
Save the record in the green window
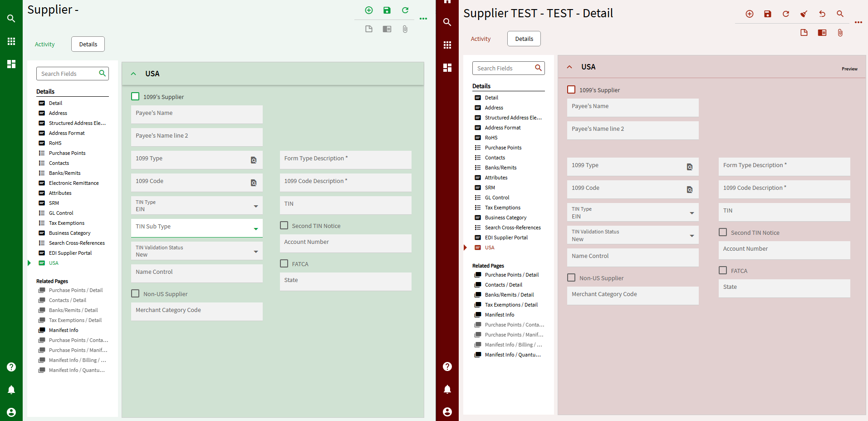pyautogui.click(x=387, y=10)
